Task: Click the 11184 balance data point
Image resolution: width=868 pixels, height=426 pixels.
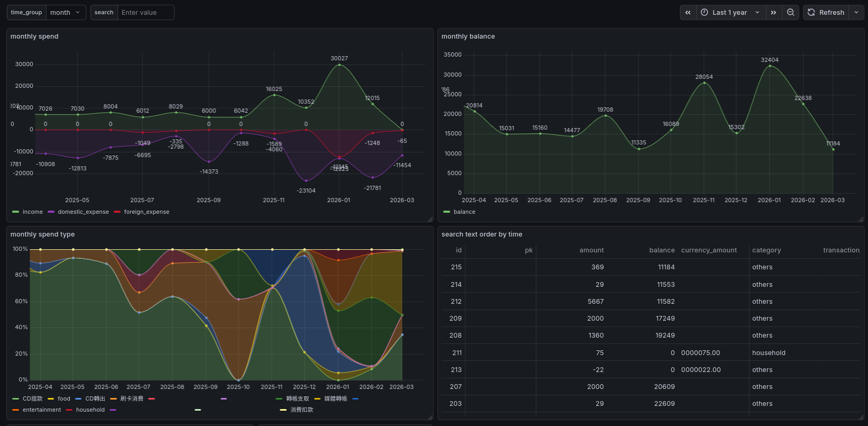Action: [x=833, y=149]
